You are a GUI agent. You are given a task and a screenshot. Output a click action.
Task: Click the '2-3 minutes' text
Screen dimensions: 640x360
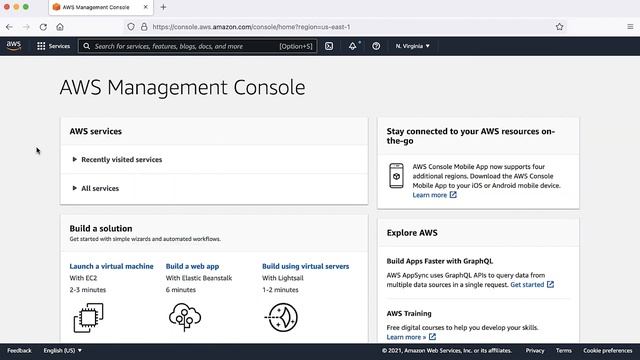pyautogui.click(x=88, y=290)
